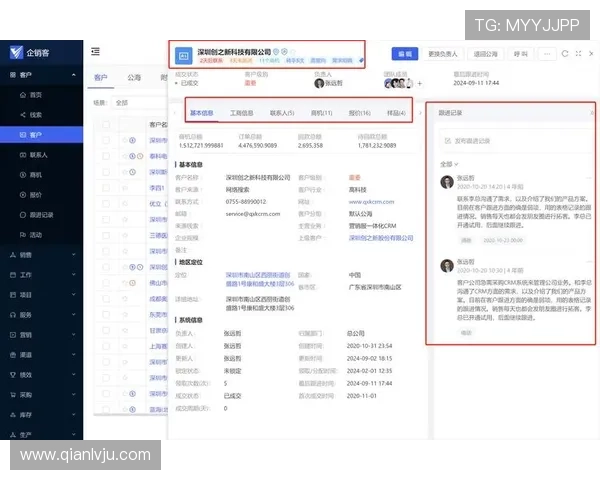The height and width of the screenshot is (480, 600).
Task: Switch to the 公海 tab
Action: (134, 77)
